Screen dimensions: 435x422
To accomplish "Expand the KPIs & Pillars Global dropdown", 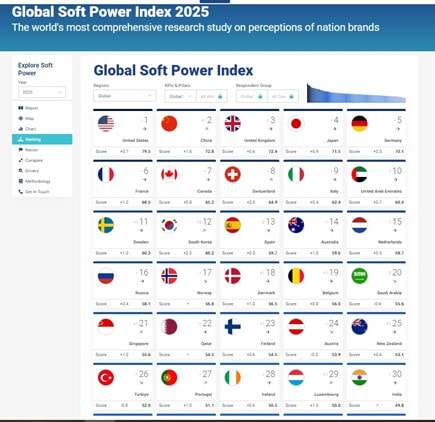I will (180, 96).
